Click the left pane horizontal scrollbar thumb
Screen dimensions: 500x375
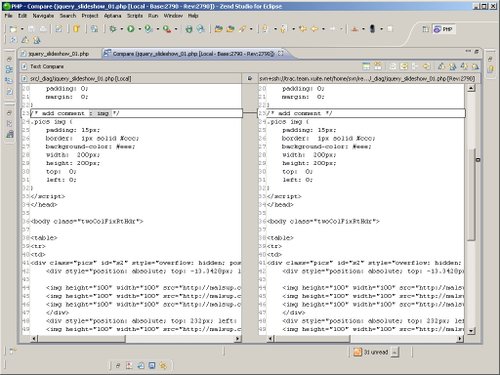(82, 339)
